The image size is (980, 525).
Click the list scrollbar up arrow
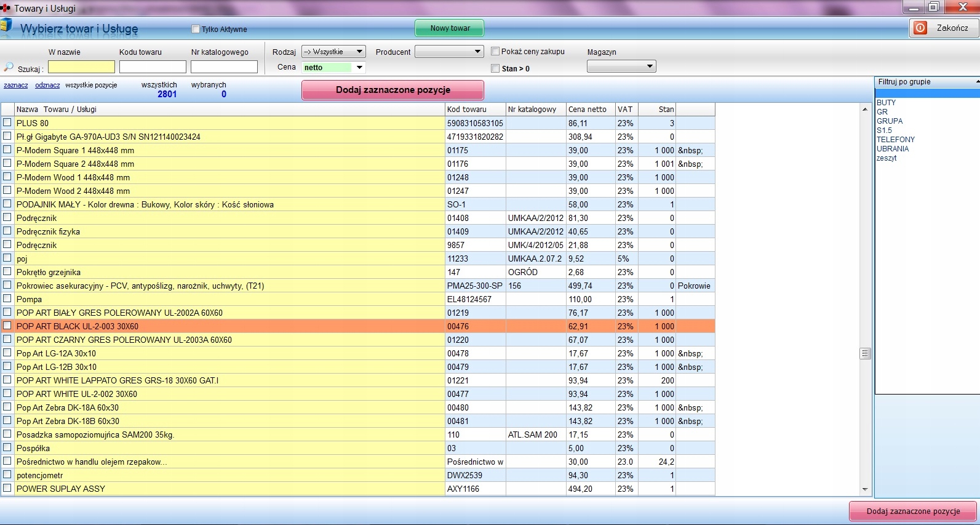coord(865,109)
